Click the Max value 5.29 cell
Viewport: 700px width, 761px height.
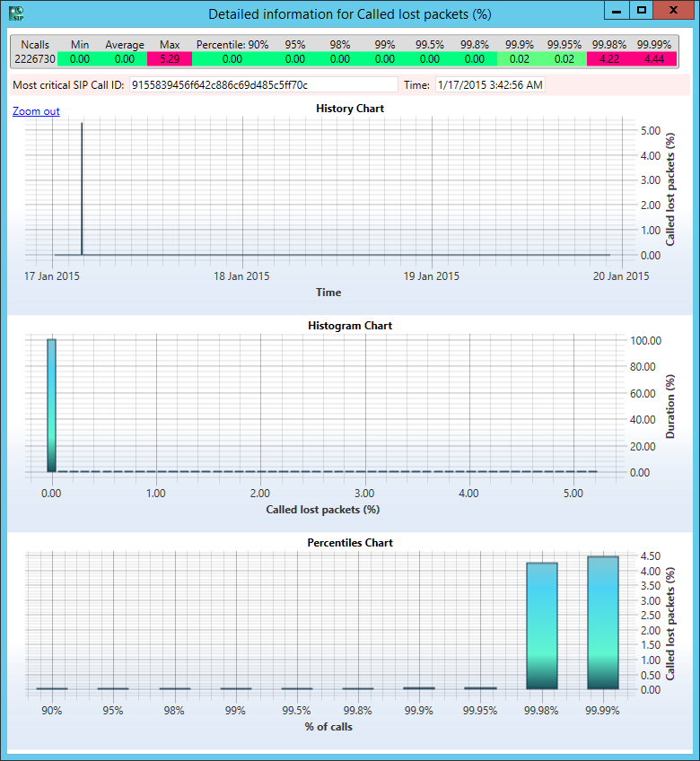170,59
